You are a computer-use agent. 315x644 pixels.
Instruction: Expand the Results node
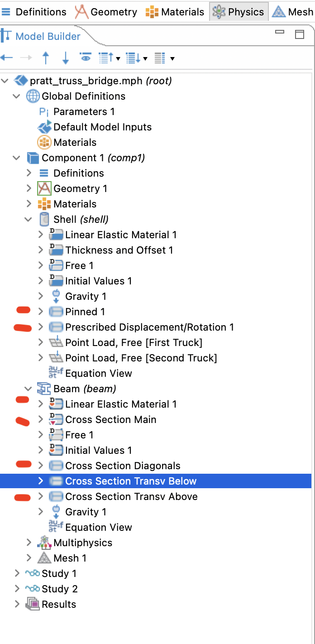(17, 604)
